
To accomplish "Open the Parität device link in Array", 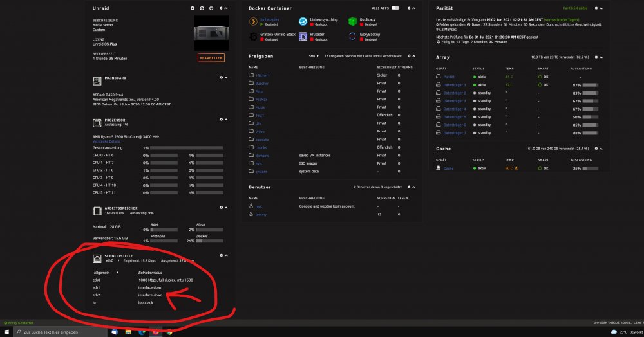I will pyautogui.click(x=448, y=77).
